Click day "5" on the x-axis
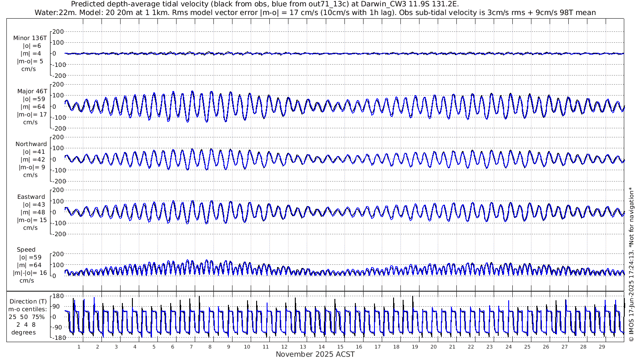The image size is (637, 364). pyautogui.click(x=154, y=347)
